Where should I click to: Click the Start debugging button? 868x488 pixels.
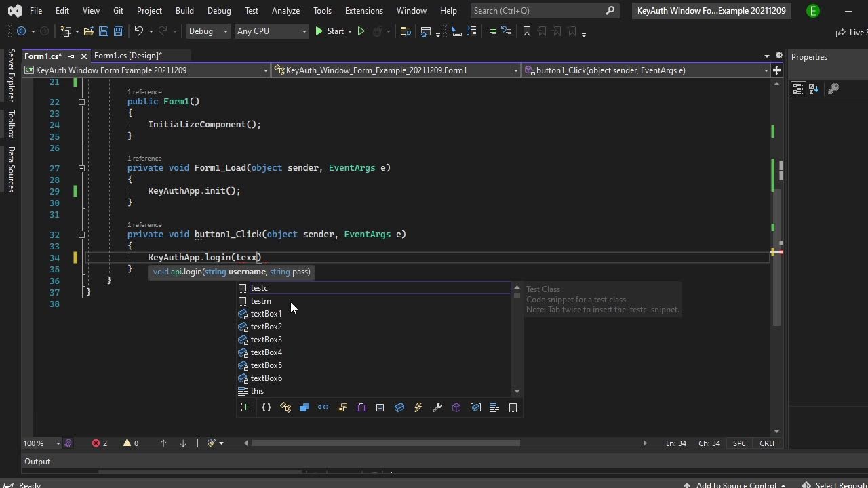(x=330, y=31)
